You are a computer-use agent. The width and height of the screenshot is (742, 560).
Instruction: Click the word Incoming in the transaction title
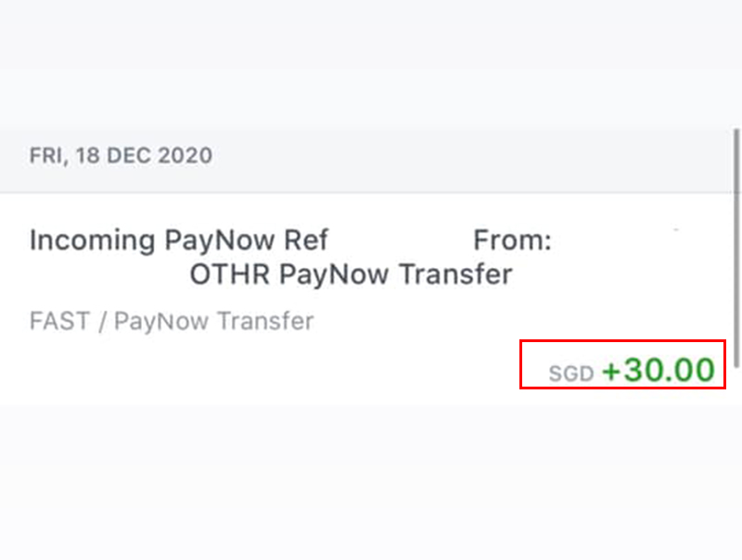tap(92, 241)
